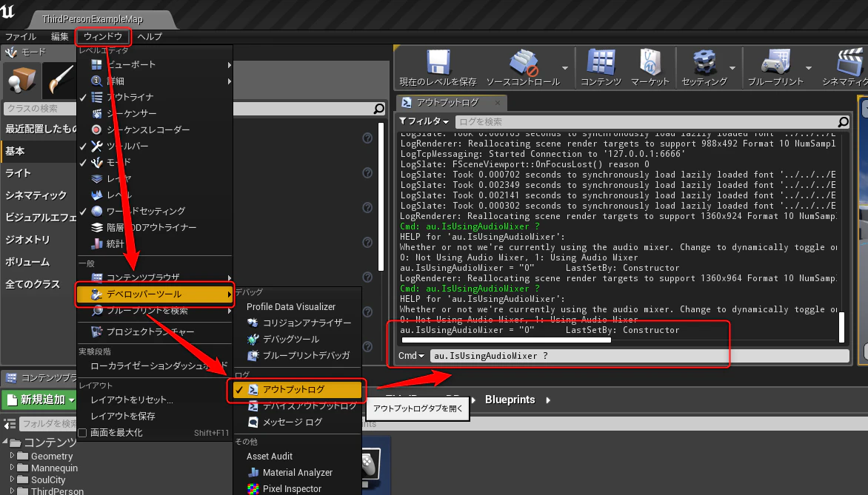Toggle the Toolbar (ツールバー) menu check
Image resolution: width=868 pixels, height=495 pixels.
pyautogui.click(x=83, y=146)
